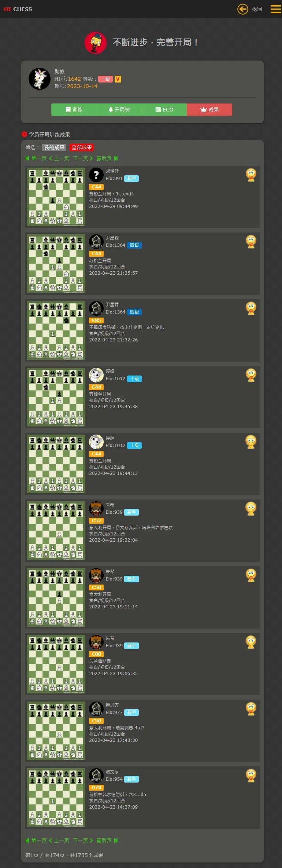The width and height of the screenshot is (282, 868).
Task: Go to 下一页 in top pagination
Action: coord(83,158)
